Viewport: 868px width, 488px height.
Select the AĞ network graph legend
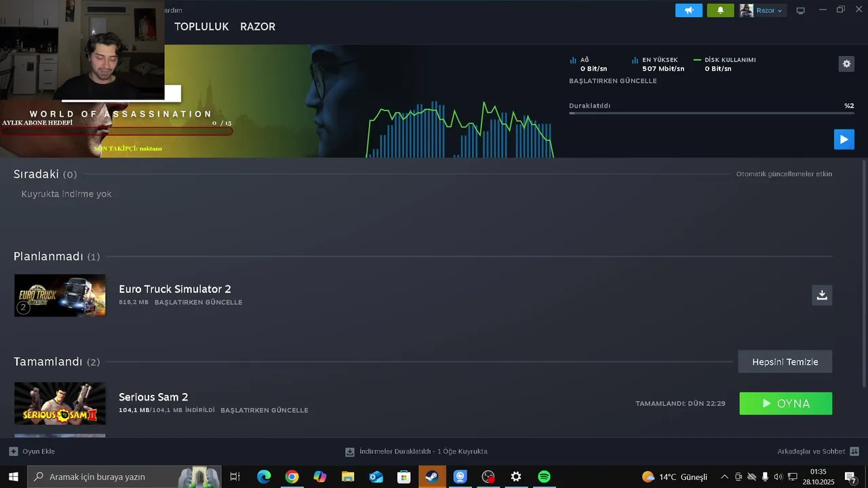pyautogui.click(x=588, y=64)
